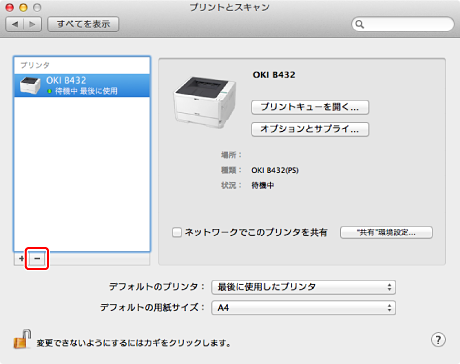Screen dimensions: 460x364
Task: Click the lock icon to prevent changes
Action: pyautogui.click(x=22, y=339)
